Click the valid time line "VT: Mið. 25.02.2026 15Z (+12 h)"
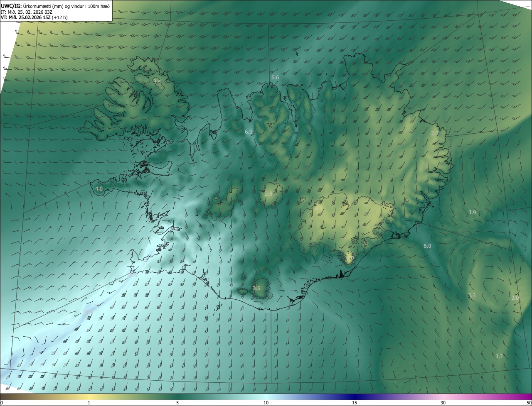532x406 pixels. click(34, 17)
